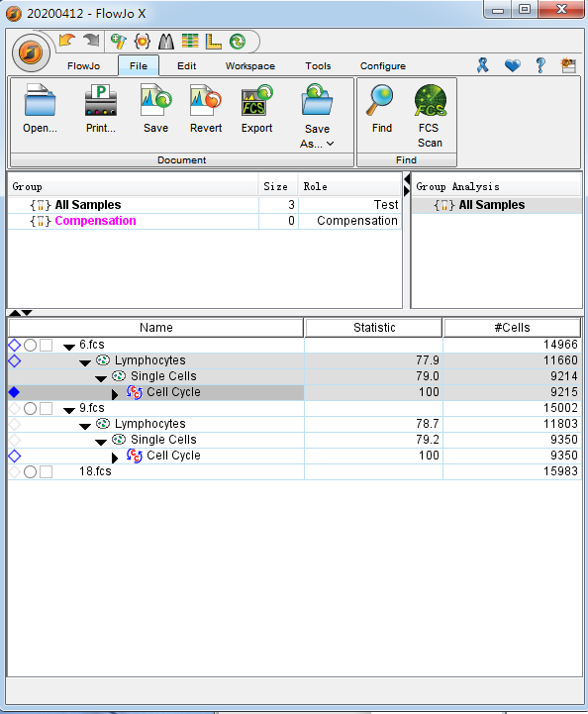Click the Revert icon
The image size is (588, 714).
click(x=206, y=100)
